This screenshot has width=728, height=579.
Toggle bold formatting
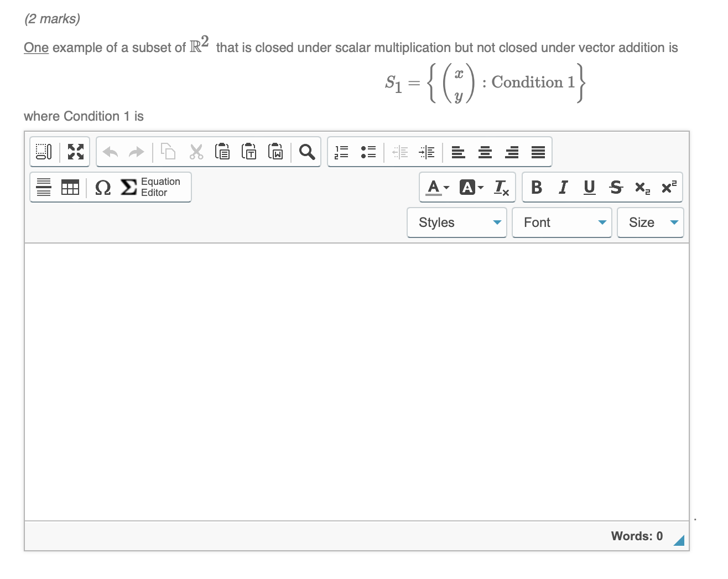(x=536, y=187)
